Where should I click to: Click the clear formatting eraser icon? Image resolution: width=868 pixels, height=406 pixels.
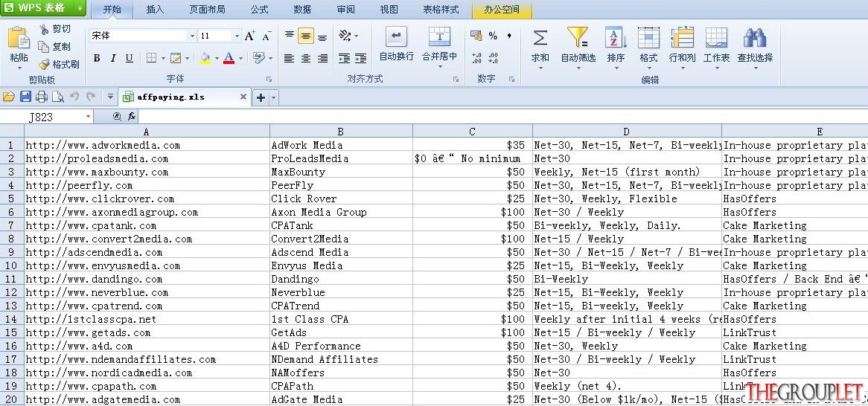click(x=258, y=57)
